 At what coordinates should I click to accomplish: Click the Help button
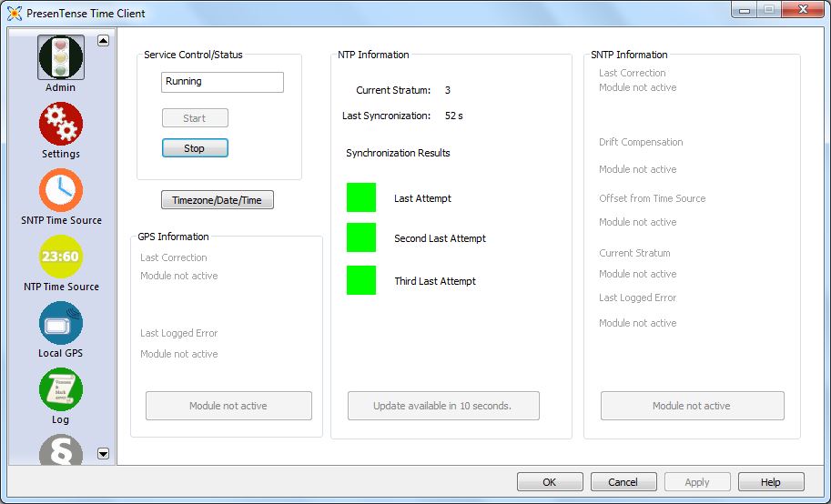(771, 482)
